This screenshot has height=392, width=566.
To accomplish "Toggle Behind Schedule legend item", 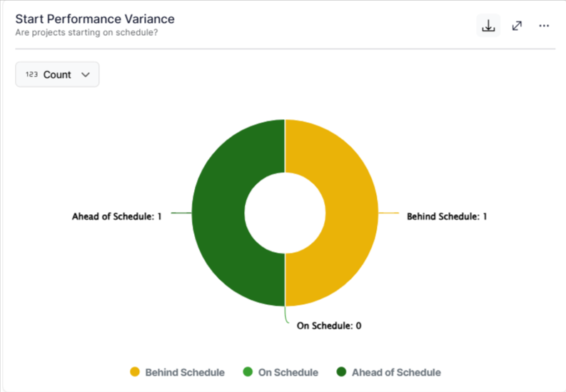I will (x=177, y=372).
